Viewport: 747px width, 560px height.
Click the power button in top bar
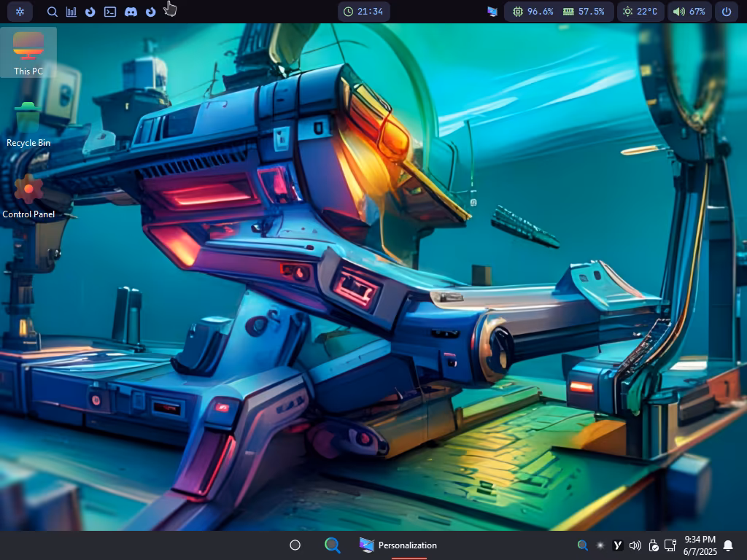tap(726, 12)
